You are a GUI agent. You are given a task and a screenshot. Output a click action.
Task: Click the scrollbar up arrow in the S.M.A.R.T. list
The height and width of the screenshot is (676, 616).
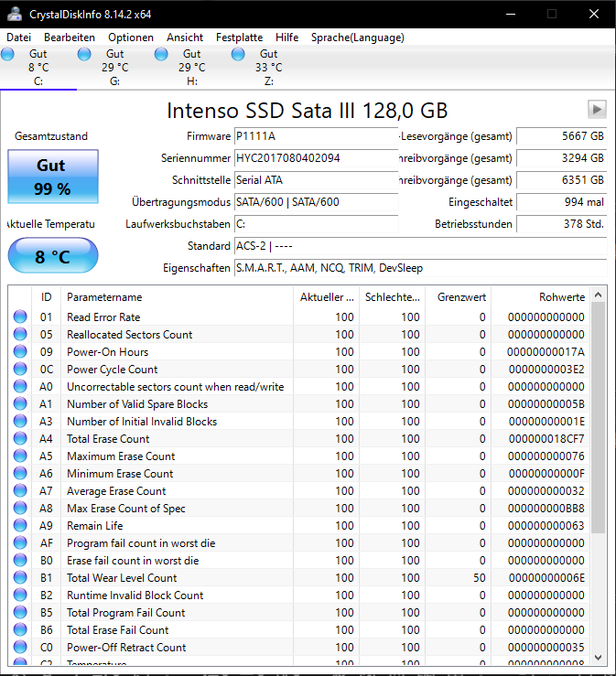(x=598, y=295)
